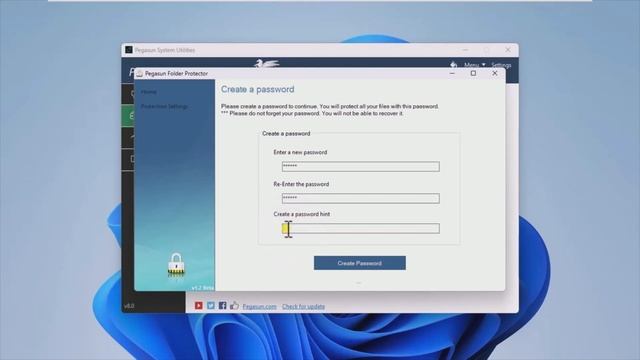Minimize the Pegasun Folder Protector window
The width and height of the screenshot is (640, 360).
pyautogui.click(x=452, y=73)
